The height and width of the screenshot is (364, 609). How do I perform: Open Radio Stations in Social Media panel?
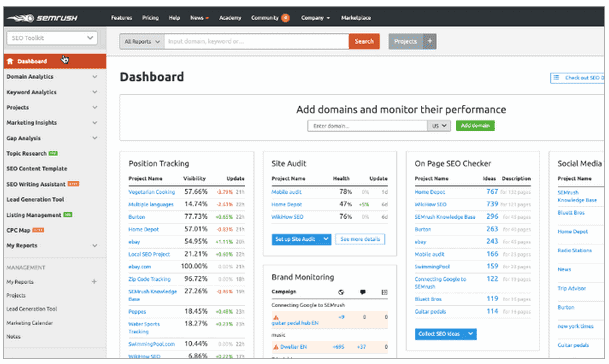click(574, 250)
